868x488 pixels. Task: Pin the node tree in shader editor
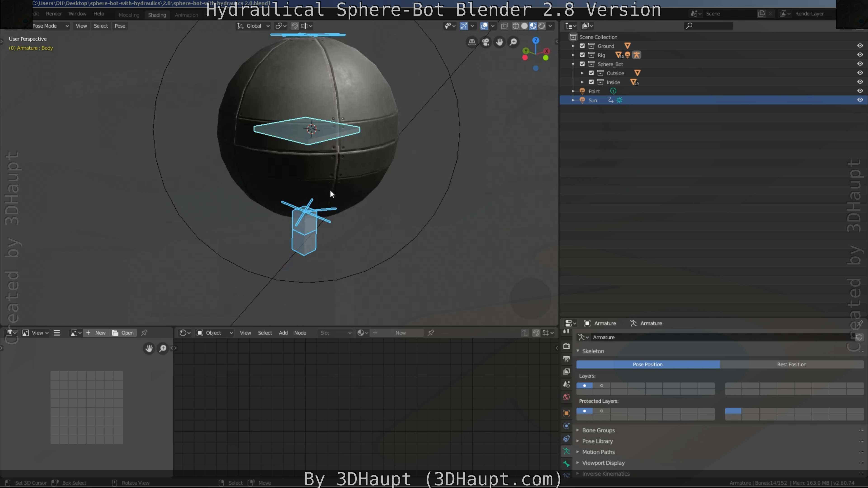click(431, 333)
